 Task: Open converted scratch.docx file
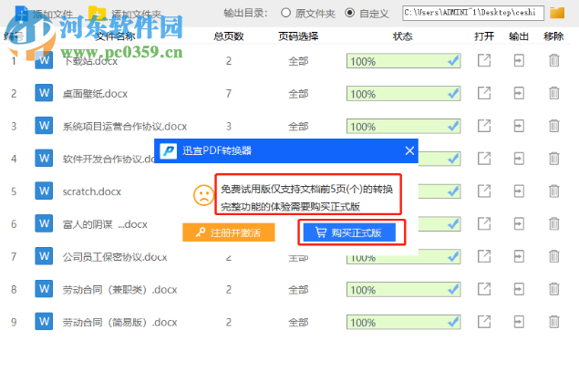[x=484, y=191]
